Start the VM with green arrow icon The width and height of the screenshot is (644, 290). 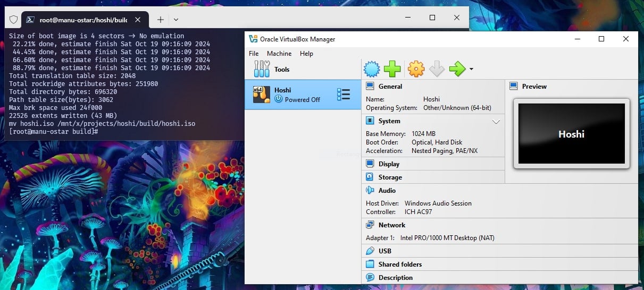pyautogui.click(x=457, y=69)
